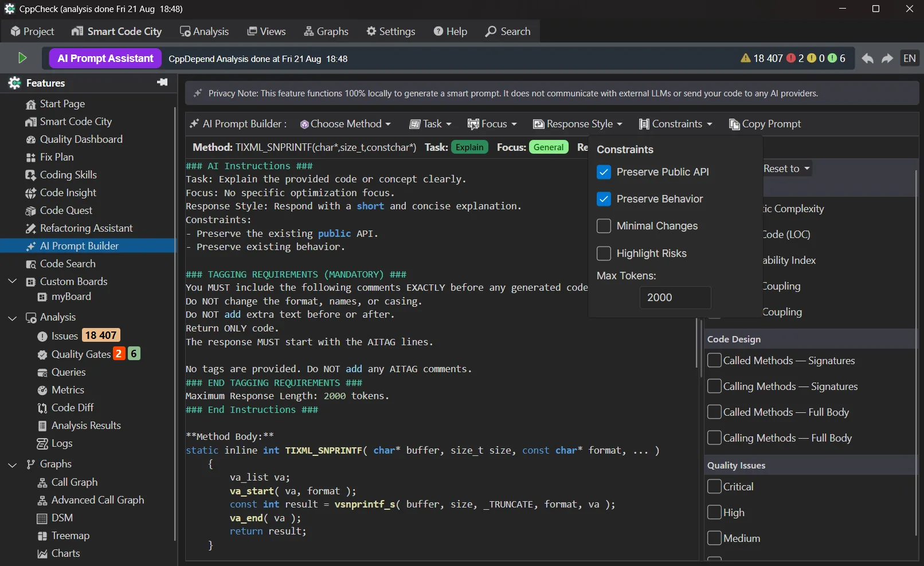The height and width of the screenshot is (566, 924).
Task: Open Task dropdown in prompt builder
Action: pyautogui.click(x=430, y=124)
